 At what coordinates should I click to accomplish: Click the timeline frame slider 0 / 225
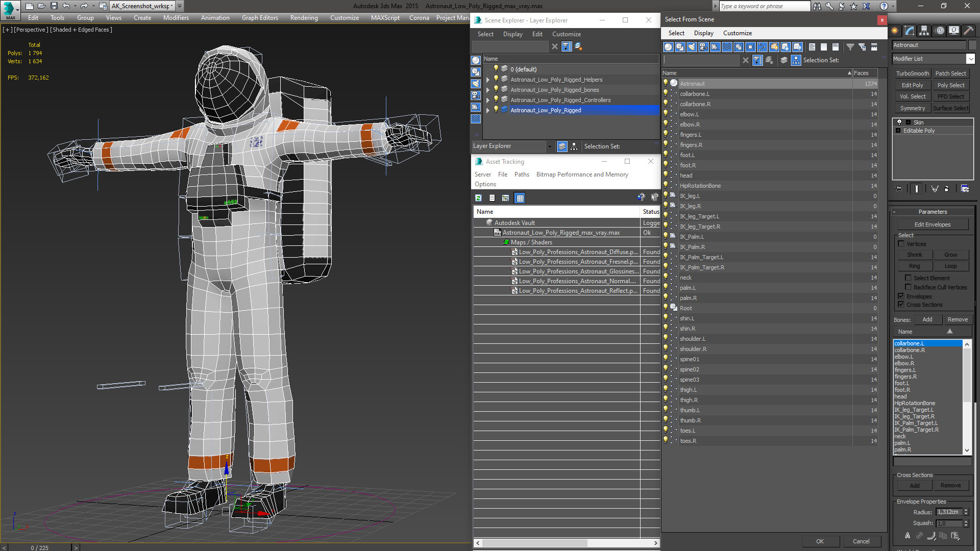pyautogui.click(x=39, y=547)
